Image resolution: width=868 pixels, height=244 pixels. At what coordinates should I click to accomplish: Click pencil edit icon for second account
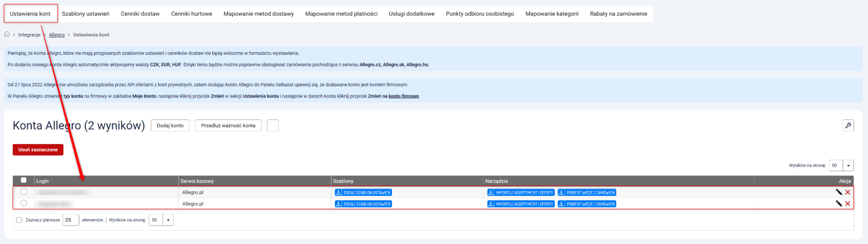[x=838, y=204]
